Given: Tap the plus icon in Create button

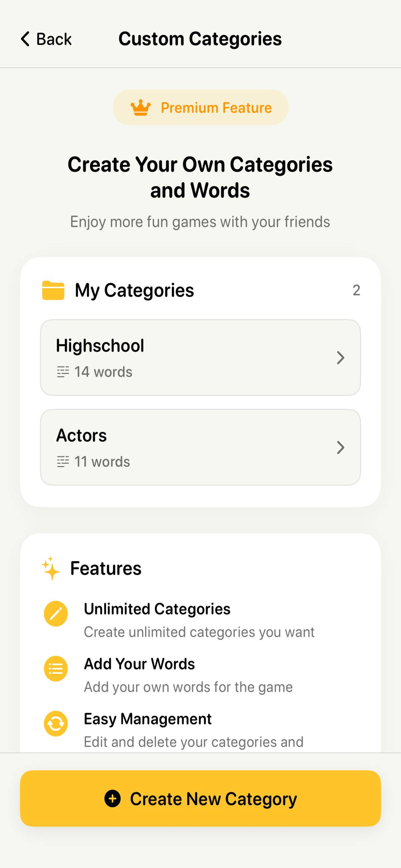Looking at the screenshot, I should click(x=113, y=798).
